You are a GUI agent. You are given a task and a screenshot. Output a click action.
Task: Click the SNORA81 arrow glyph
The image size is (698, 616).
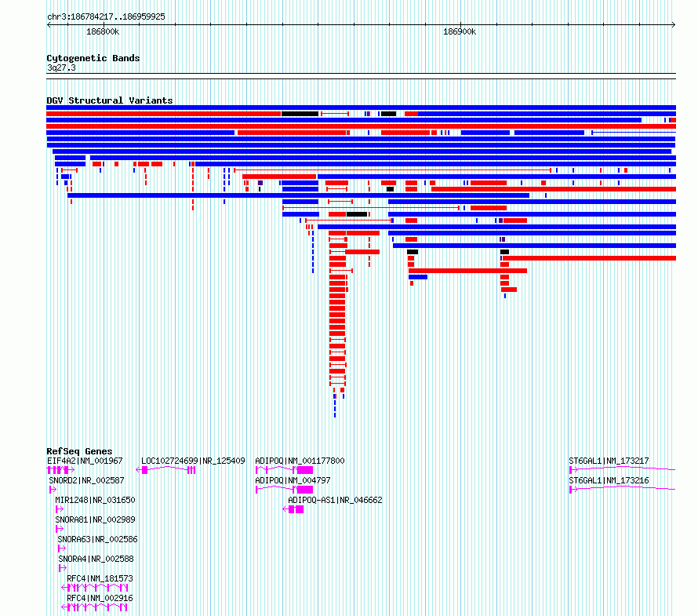59,529
